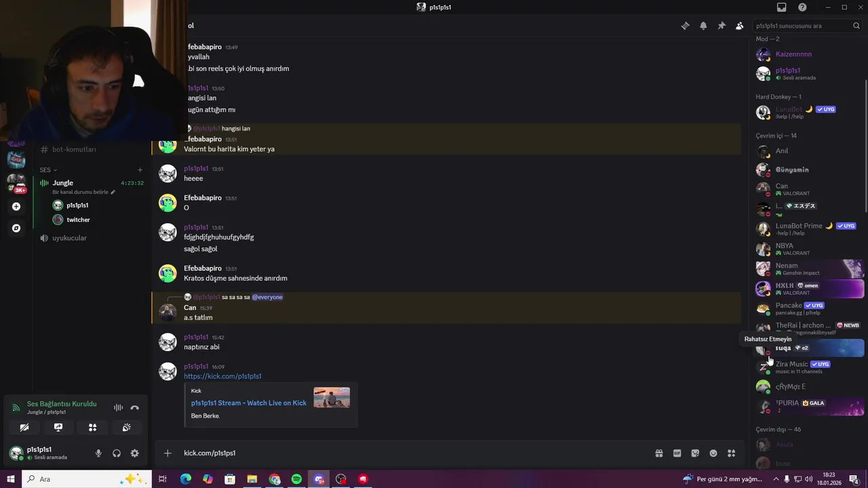Open User Settings gear icon
This screenshot has width=868, height=488.
coord(134,453)
